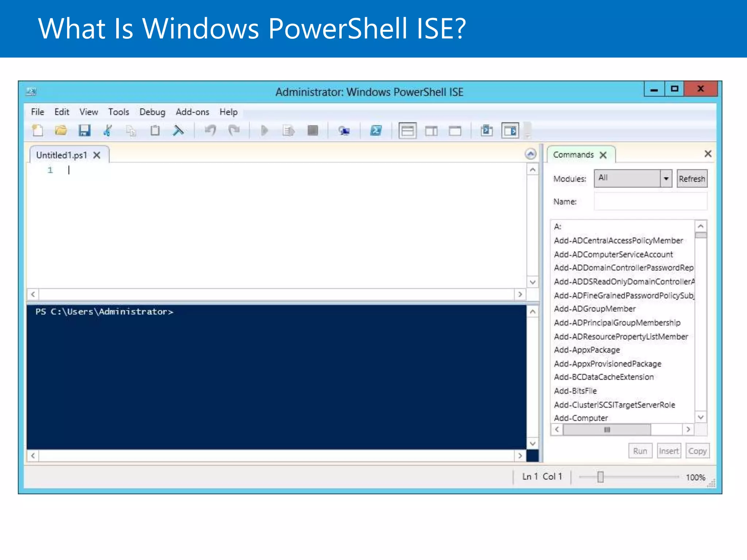
Task: Run selection toolbar icon
Action: tap(289, 130)
